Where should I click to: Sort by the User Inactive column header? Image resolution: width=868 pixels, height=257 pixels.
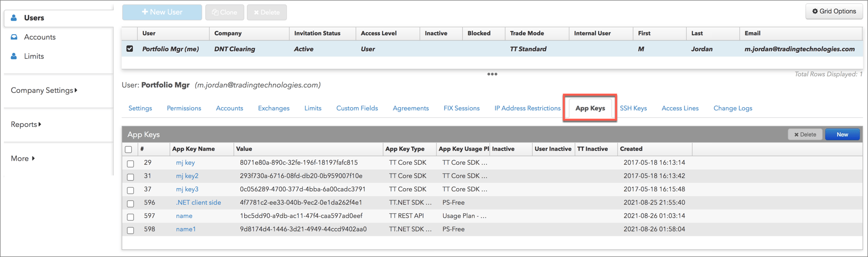pos(553,149)
